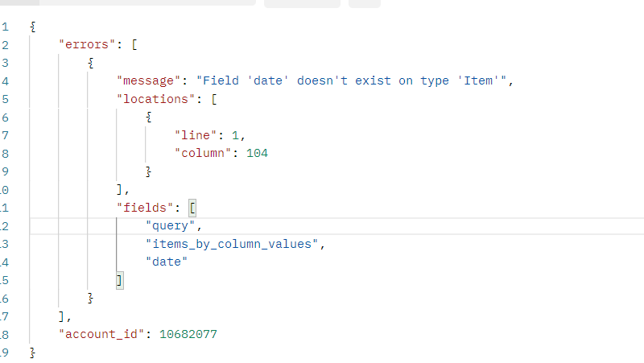
Task: Click the "line" key inside locations
Action: click(x=194, y=135)
